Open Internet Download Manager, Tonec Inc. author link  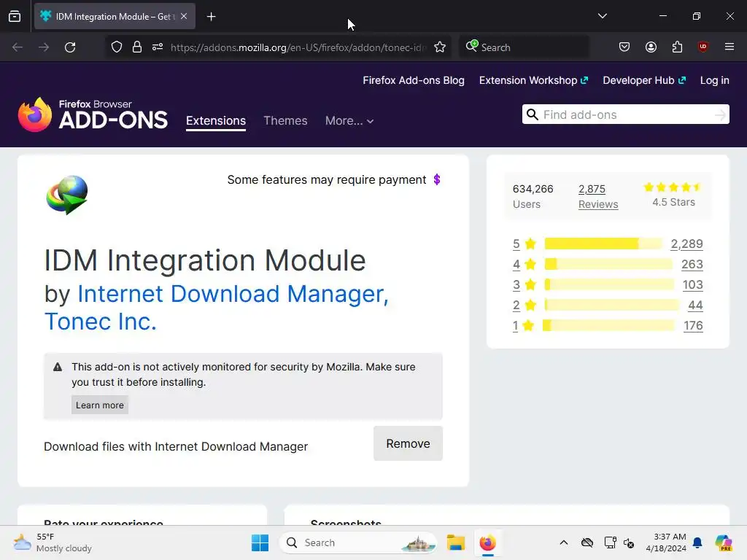coord(217,308)
